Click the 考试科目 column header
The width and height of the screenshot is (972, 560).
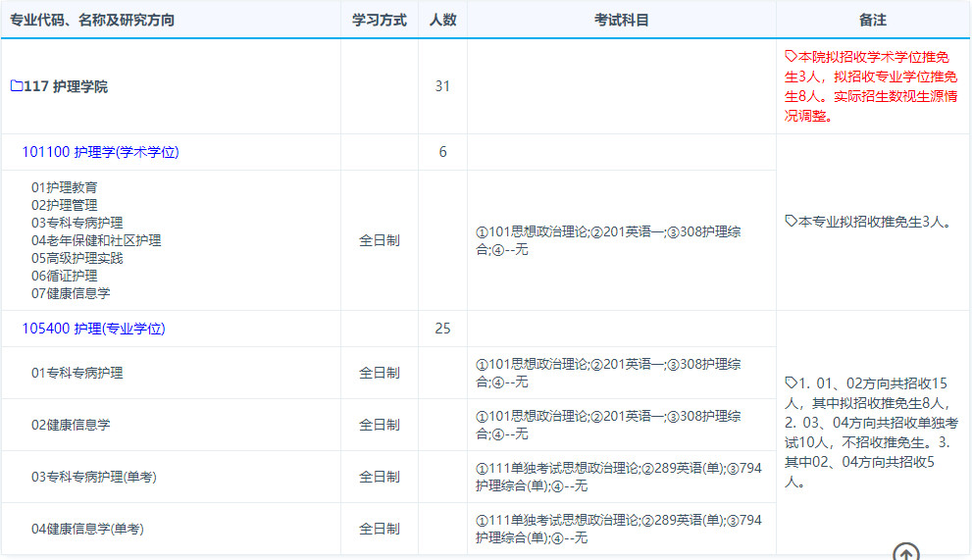click(x=621, y=20)
